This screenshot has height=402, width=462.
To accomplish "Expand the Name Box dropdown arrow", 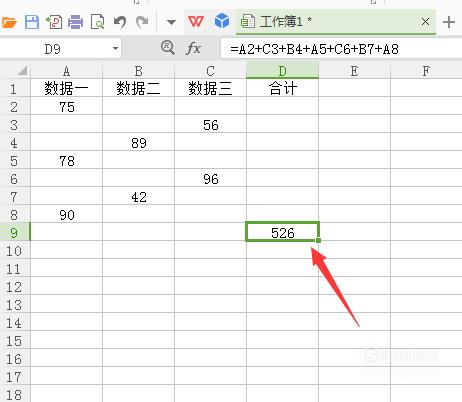I will tap(115, 49).
